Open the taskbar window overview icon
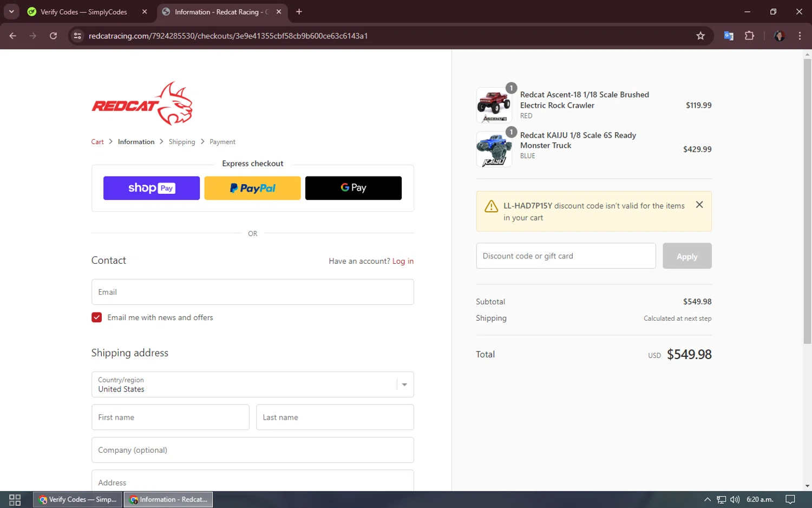This screenshot has width=812, height=508. (15, 499)
